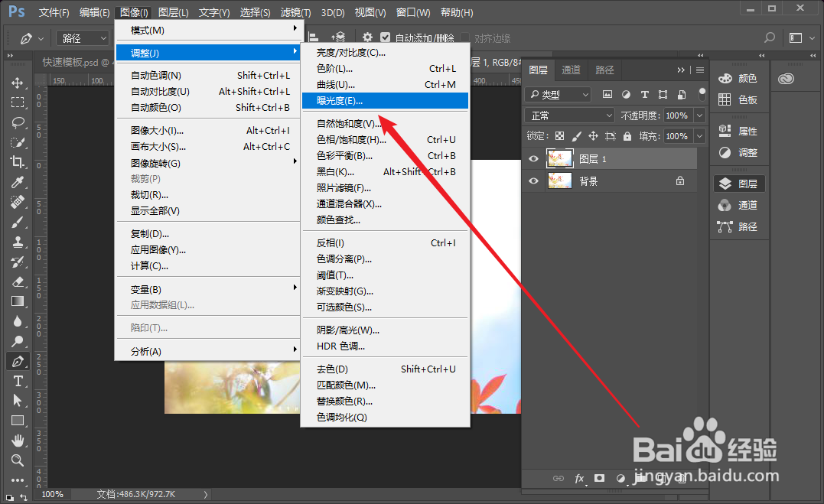
Task: Open the 类型 filter dropdown in Layers panel
Action: click(x=558, y=93)
